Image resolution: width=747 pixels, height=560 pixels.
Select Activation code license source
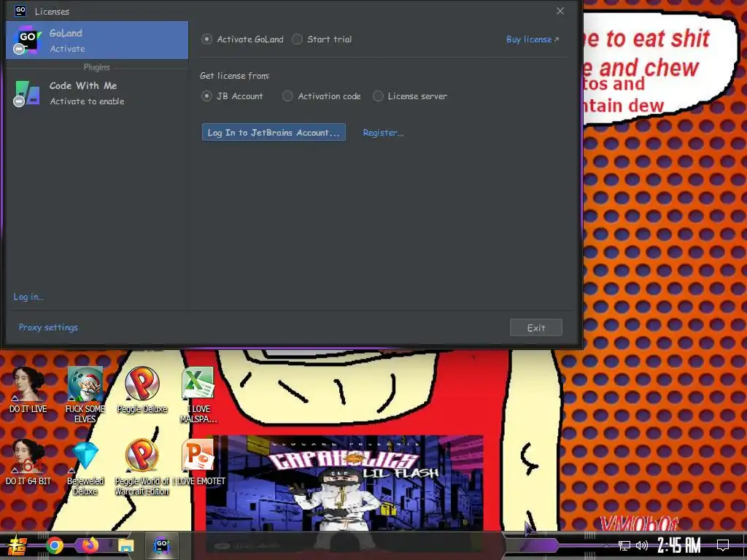[x=322, y=96]
